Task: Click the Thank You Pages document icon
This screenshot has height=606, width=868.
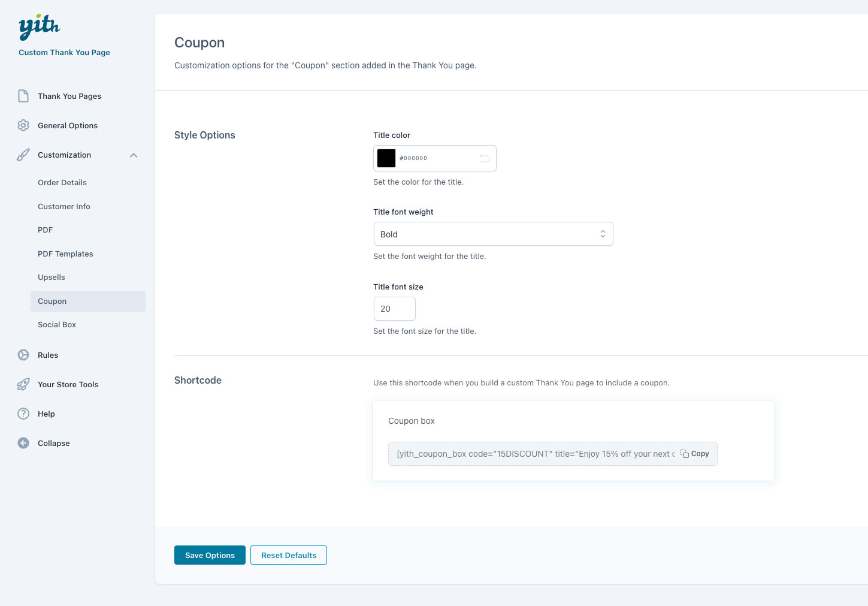Action: click(23, 96)
